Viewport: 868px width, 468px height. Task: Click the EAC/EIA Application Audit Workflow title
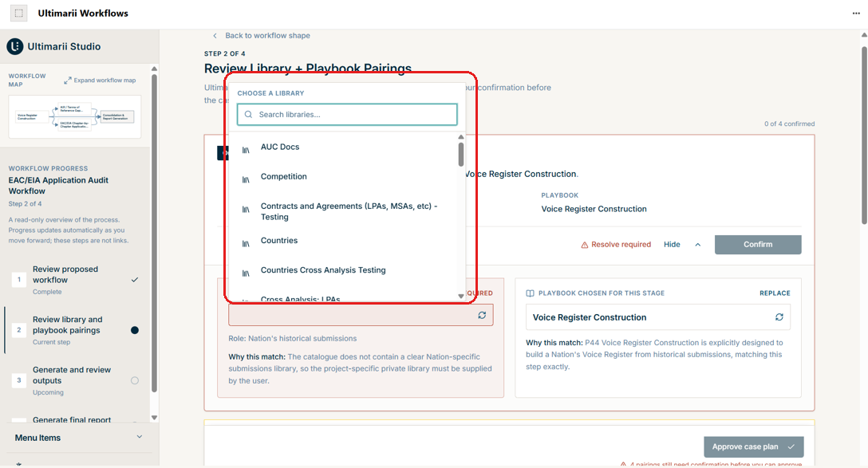pyautogui.click(x=58, y=185)
